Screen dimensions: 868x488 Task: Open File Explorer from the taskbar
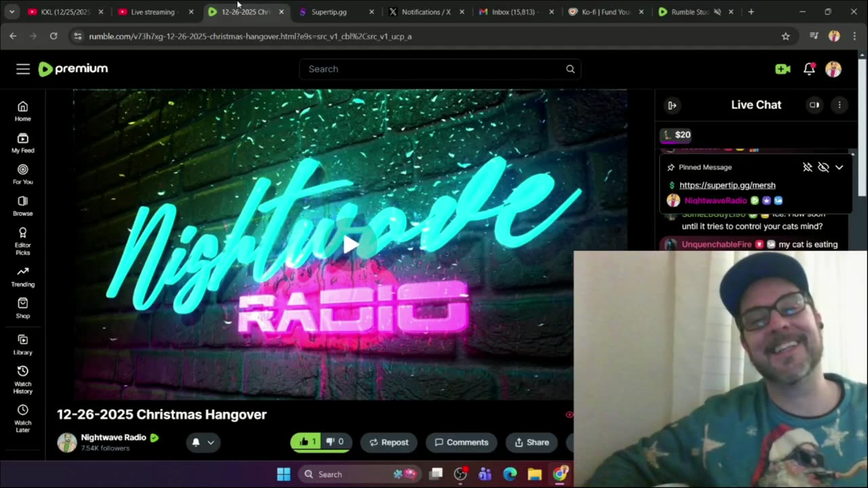[x=534, y=474]
